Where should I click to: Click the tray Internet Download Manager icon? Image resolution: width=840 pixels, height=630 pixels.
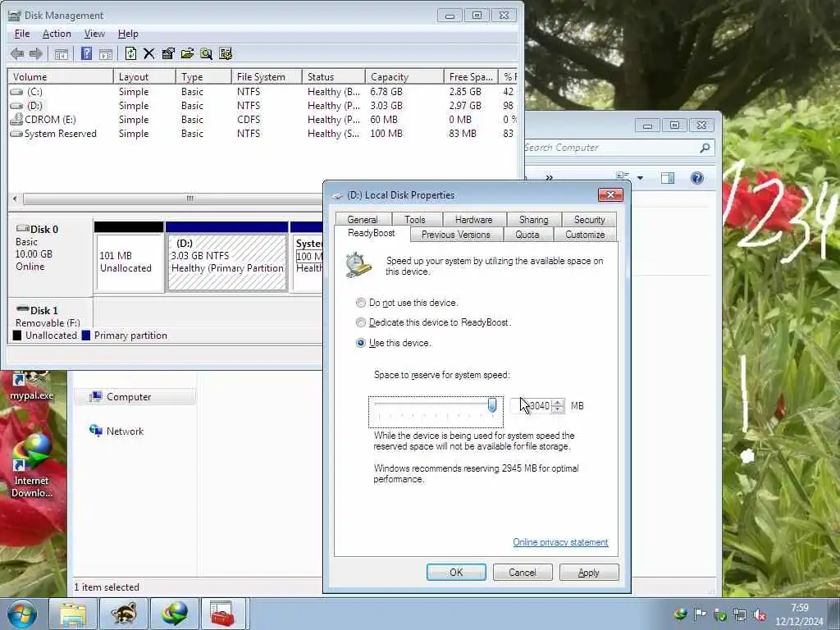[x=680, y=614]
